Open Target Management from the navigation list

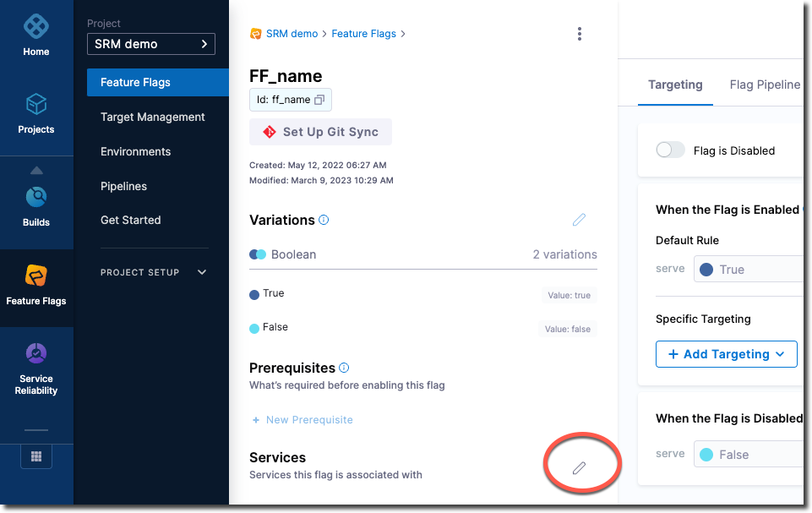coord(152,117)
